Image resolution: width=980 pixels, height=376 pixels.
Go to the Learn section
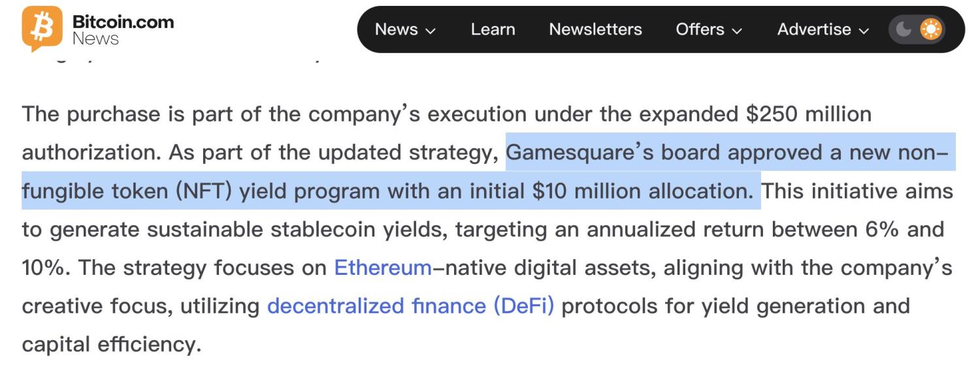[x=493, y=29]
